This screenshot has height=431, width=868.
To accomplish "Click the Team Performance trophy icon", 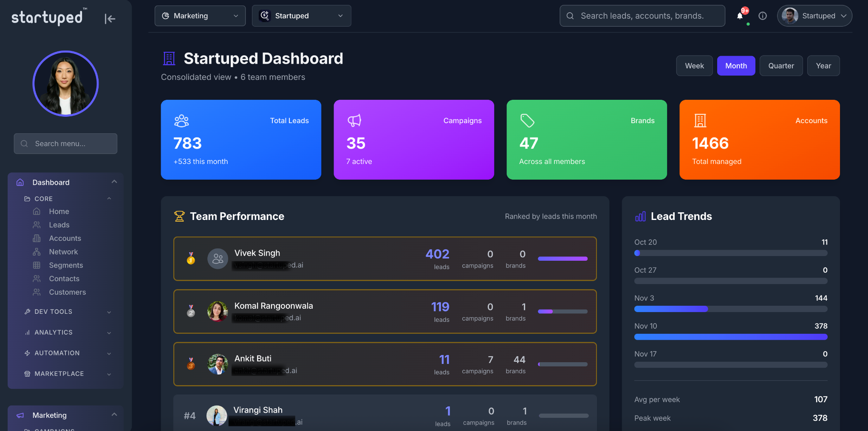I will pos(179,217).
